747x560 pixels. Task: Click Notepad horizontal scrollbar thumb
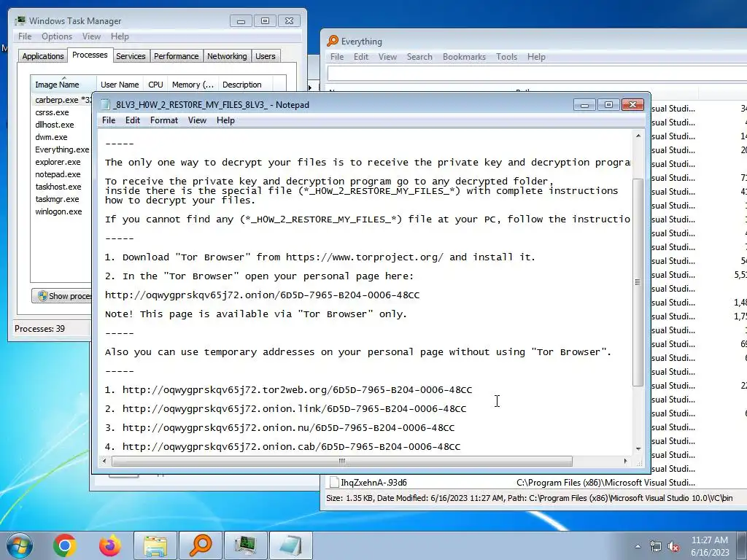[341, 461]
